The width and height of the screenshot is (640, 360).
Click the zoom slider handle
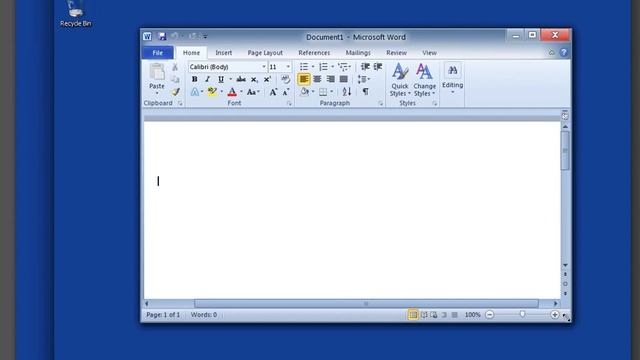(522, 314)
